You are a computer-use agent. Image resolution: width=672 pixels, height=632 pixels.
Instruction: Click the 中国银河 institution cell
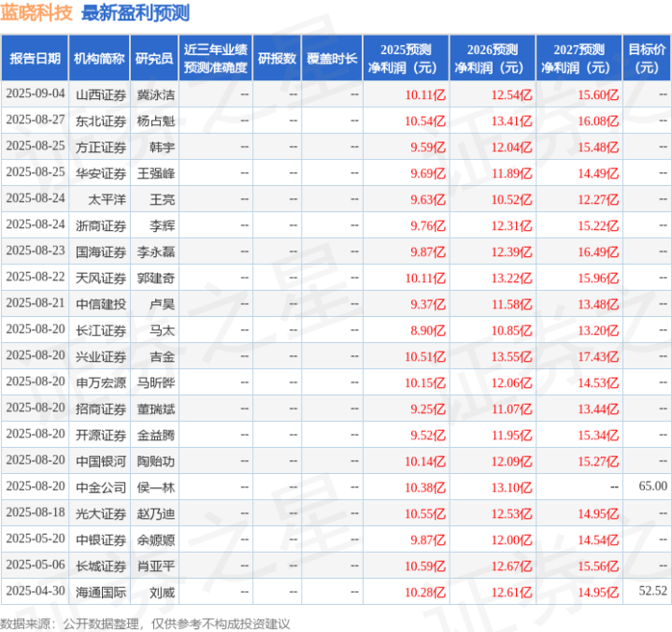pyautogui.click(x=101, y=461)
